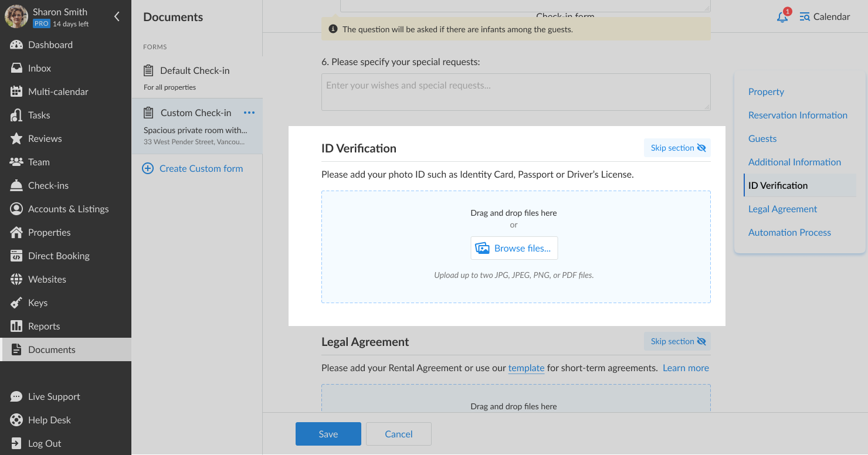Select the Default Check-in form
Image resolution: width=868 pixels, height=455 pixels.
(x=195, y=70)
